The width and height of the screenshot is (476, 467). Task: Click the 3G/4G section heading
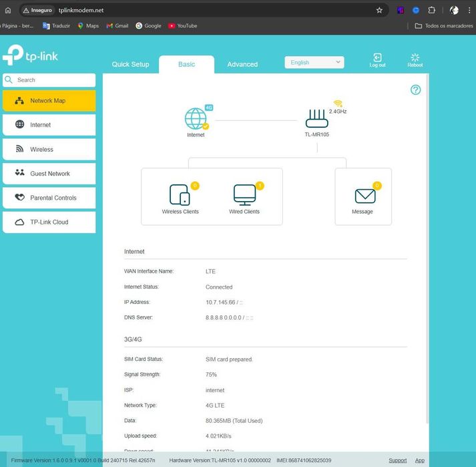[133, 339]
